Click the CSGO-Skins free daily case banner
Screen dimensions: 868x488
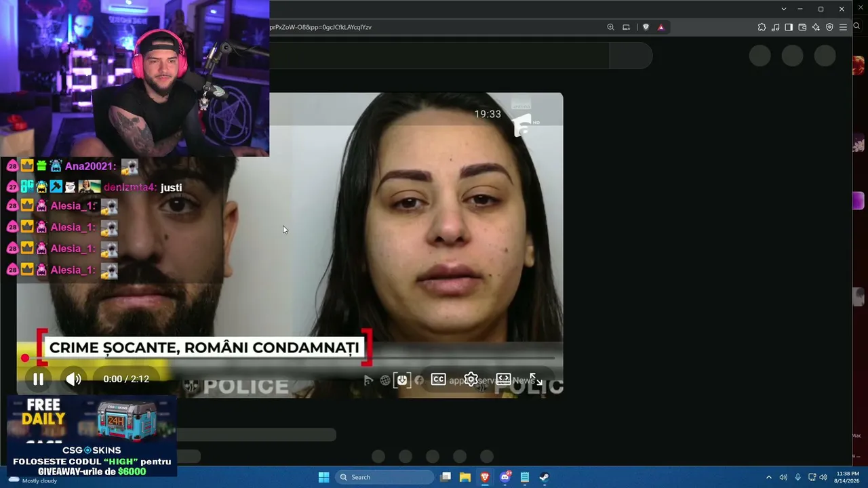point(92,436)
